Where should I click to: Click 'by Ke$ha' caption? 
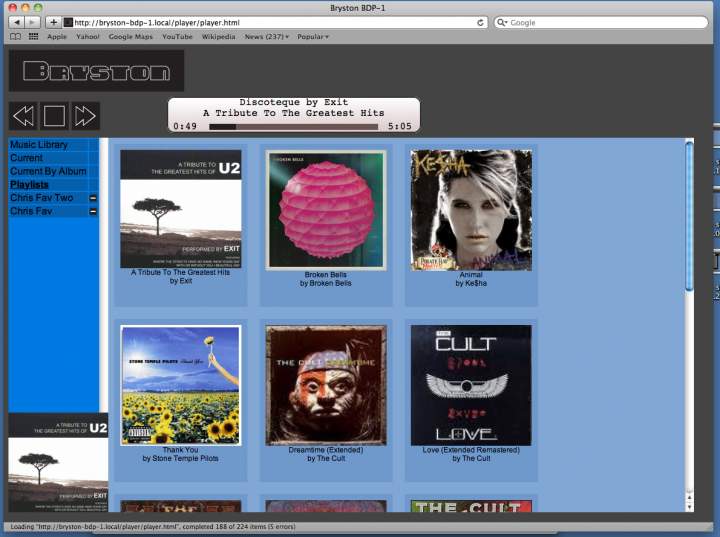click(471, 283)
